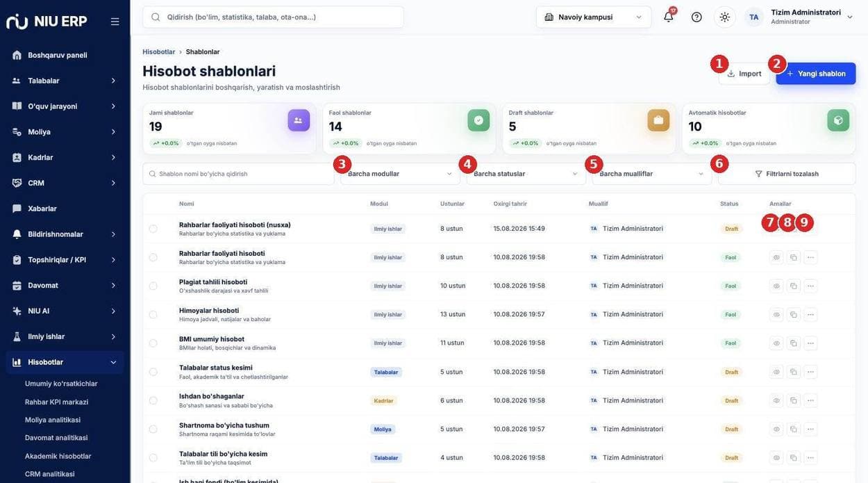This screenshot has height=483, width=868.
Task: Open the Barcha modullar filter dropdown
Action: tap(400, 174)
